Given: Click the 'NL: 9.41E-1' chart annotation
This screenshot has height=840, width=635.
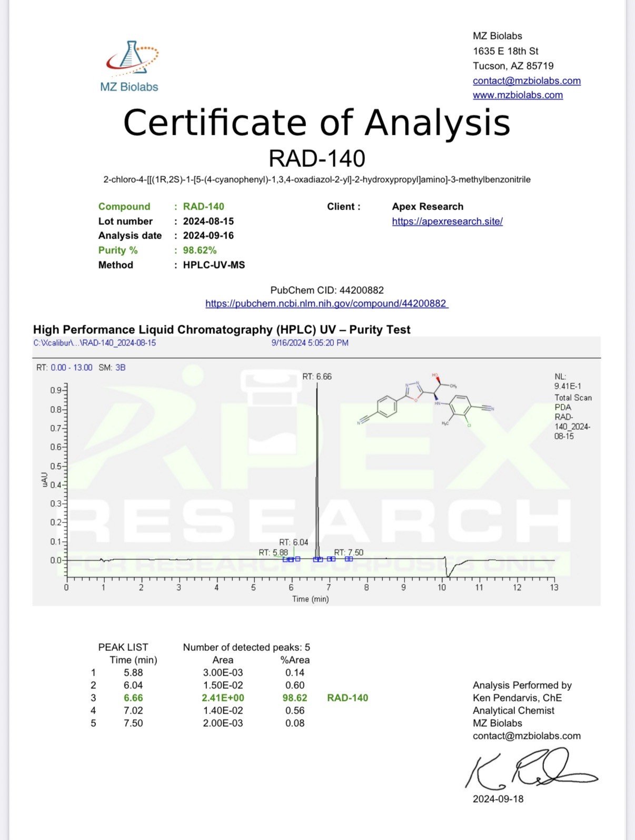Looking at the screenshot, I should [568, 381].
